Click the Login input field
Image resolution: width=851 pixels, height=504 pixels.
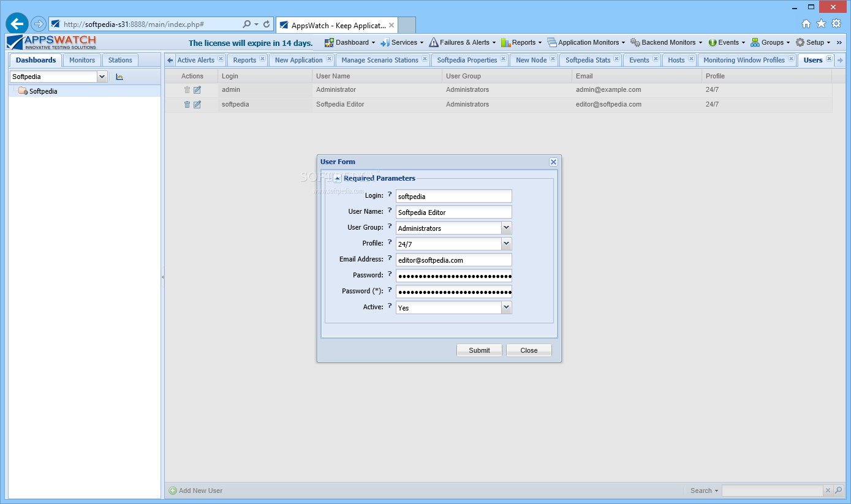pos(453,196)
